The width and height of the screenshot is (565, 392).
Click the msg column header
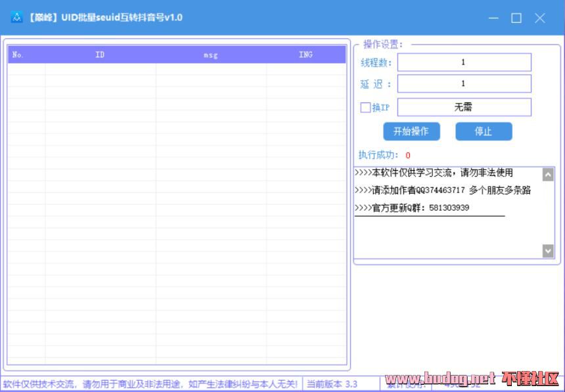[x=210, y=55]
